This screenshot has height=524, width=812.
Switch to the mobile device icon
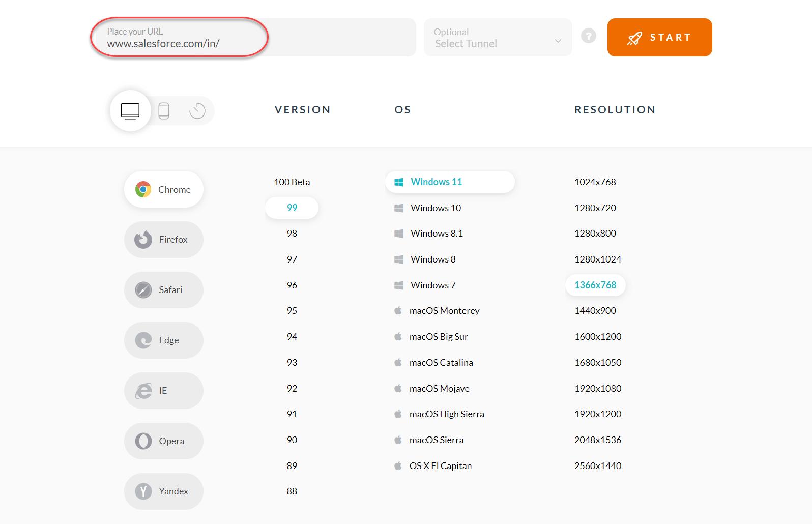(x=164, y=110)
